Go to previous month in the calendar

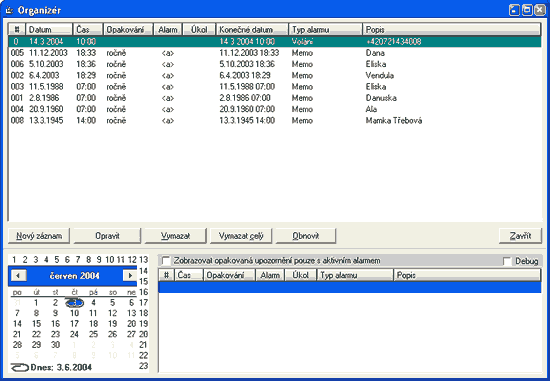[18, 276]
